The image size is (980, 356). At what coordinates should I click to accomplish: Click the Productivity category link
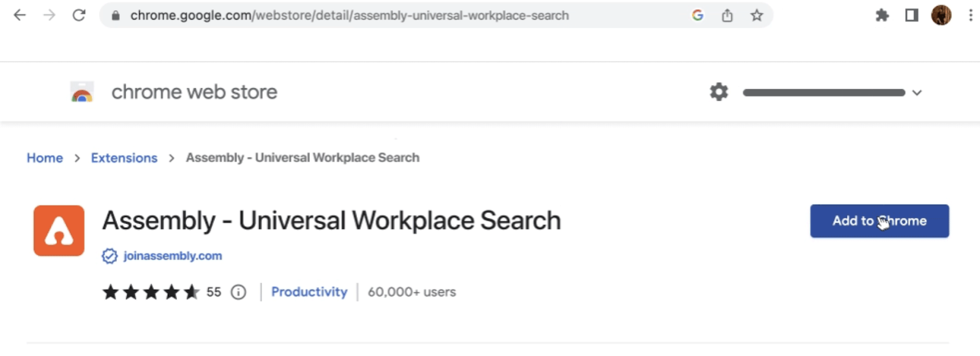pyautogui.click(x=309, y=292)
